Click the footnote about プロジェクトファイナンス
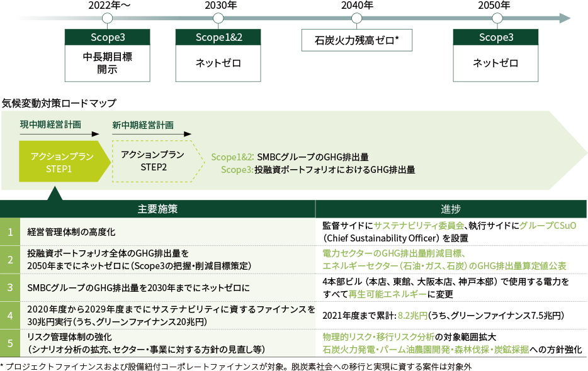Screen dimensions: 588x371 tap(236, 366)
